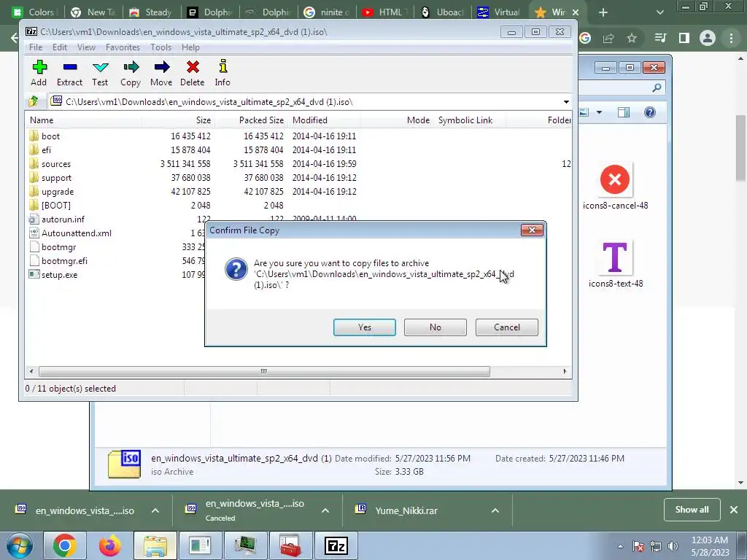Open the Help menu
This screenshot has height=560, width=747.
(x=190, y=47)
